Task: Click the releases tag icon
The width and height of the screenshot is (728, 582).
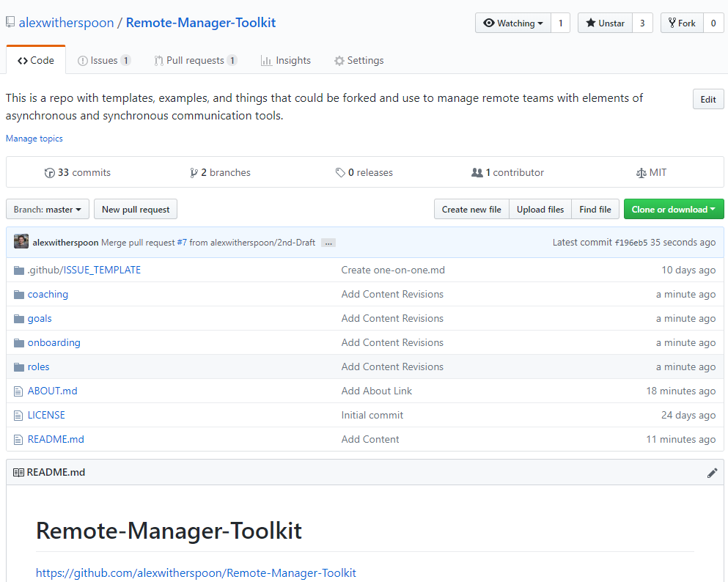Action: click(x=340, y=173)
